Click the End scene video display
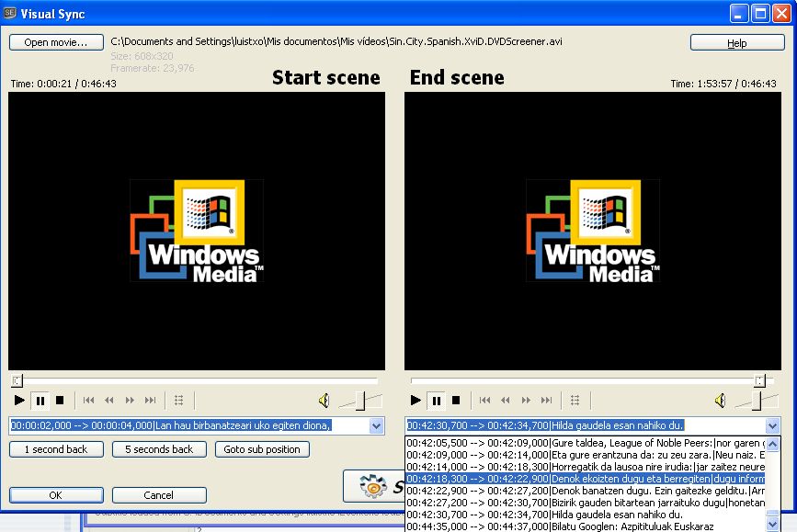This screenshot has height=532, width=797. (x=593, y=232)
